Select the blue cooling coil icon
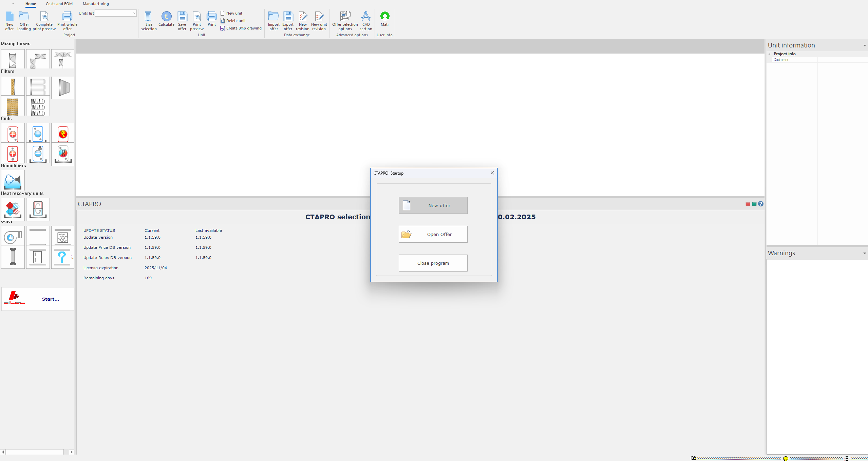This screenshot has width=868, height=461. [x=38, y=134]
